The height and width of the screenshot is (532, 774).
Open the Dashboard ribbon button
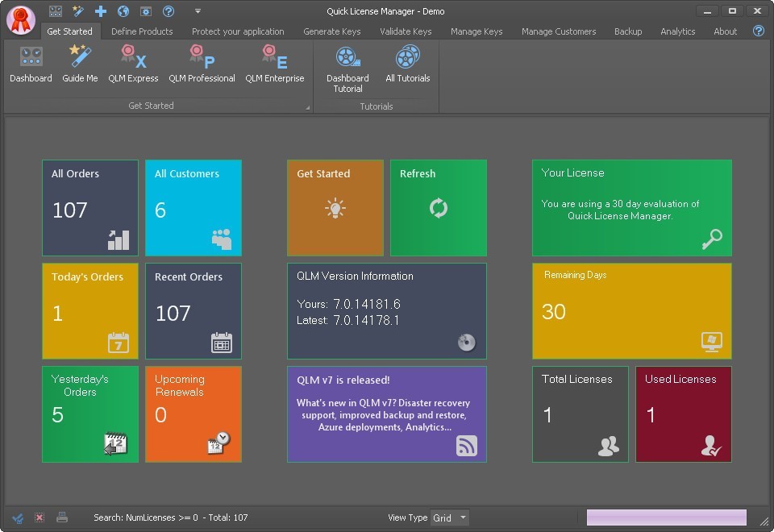coord(31,64)
